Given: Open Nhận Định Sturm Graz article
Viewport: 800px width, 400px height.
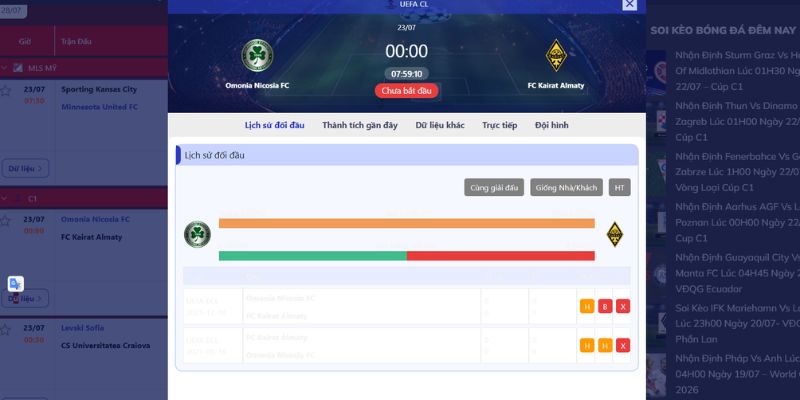Looking at the screenshot, I should (737, 71).
